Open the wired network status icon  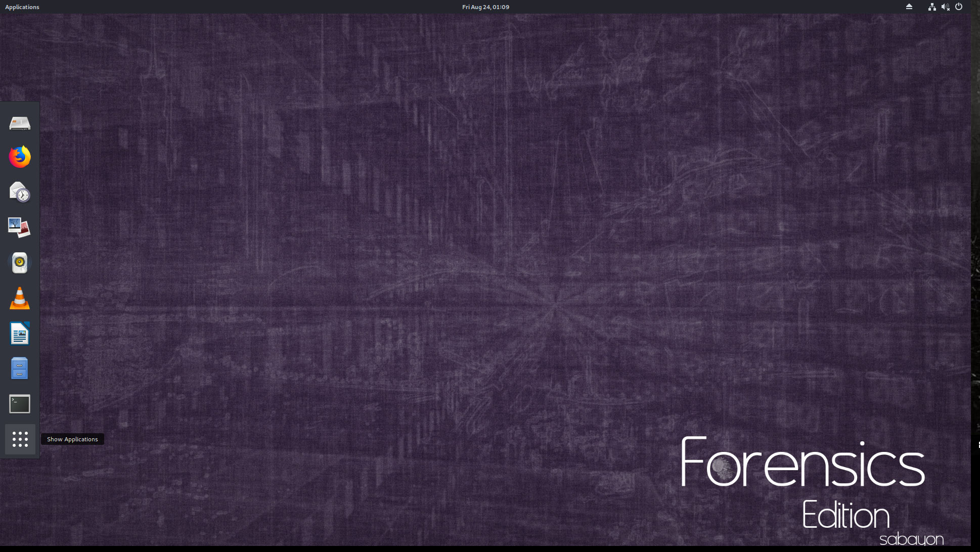tap(932, 7)
